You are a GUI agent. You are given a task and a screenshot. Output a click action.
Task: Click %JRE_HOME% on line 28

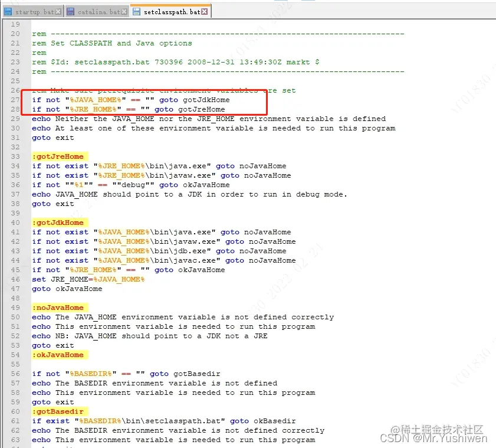(x=93, y=110)
